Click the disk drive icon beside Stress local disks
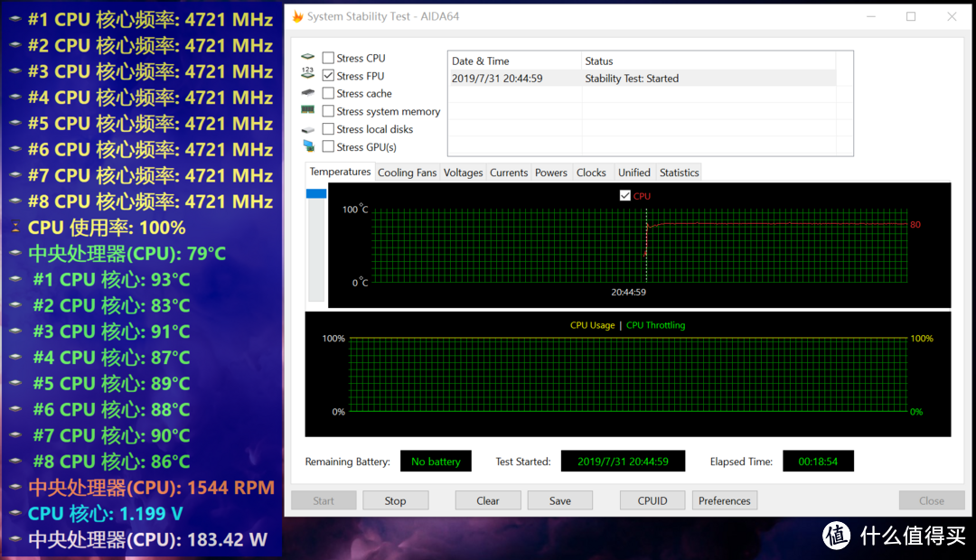 pos(307,129)
